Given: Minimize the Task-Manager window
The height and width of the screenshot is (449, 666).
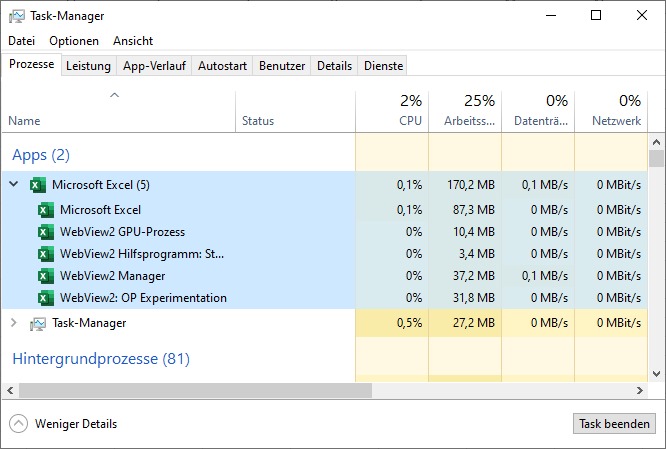Looking at the screenshot, I should [x=551, y=16].
